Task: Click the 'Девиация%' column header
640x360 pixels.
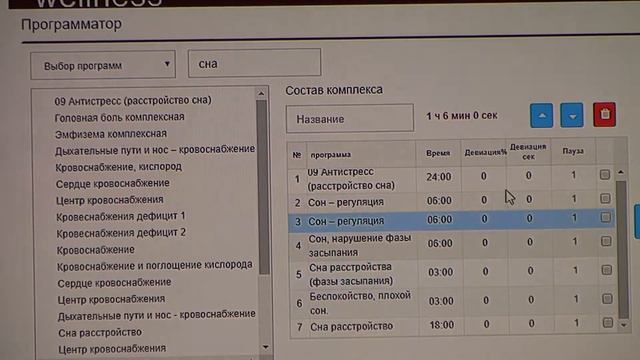Action: pos(485,152)
